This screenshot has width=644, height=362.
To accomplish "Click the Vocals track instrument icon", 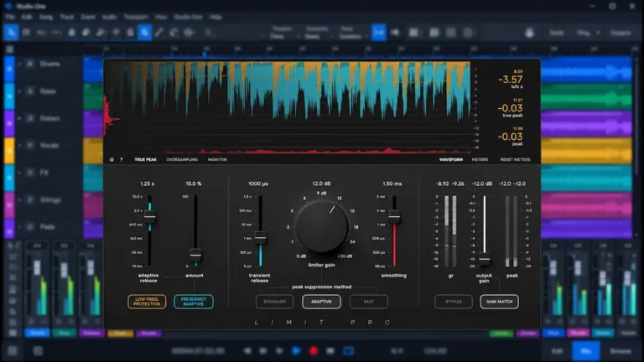I will pos(30,145).
